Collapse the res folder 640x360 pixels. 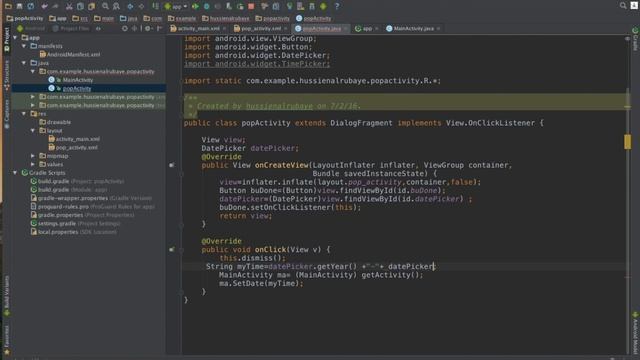[x=24, y=113]
